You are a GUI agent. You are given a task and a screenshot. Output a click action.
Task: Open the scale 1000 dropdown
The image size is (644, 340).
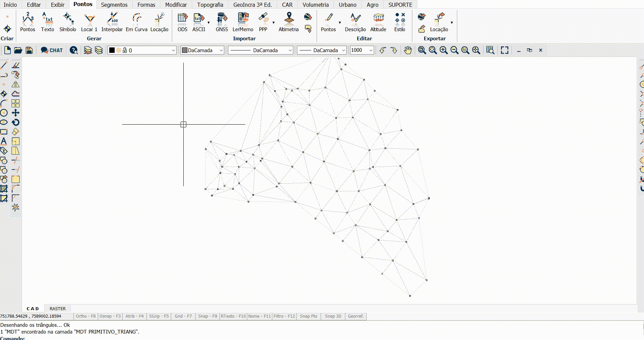pos(371,50)
